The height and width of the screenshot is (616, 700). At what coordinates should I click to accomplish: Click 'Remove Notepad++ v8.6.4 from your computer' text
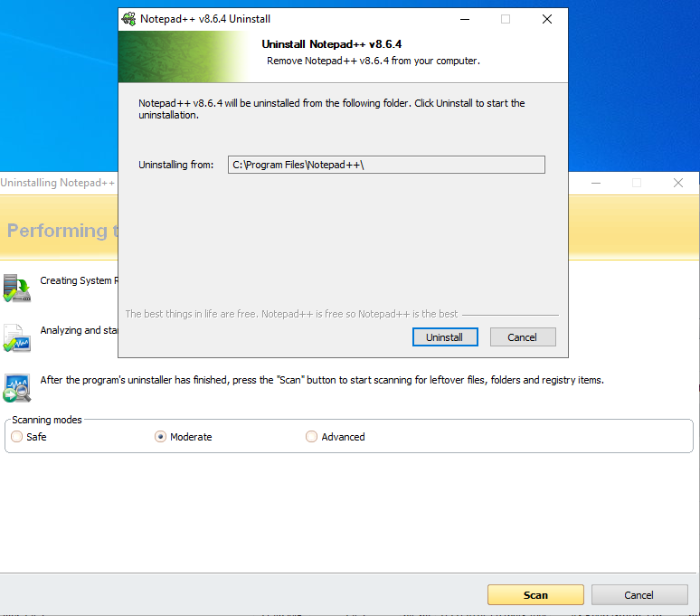374,61
